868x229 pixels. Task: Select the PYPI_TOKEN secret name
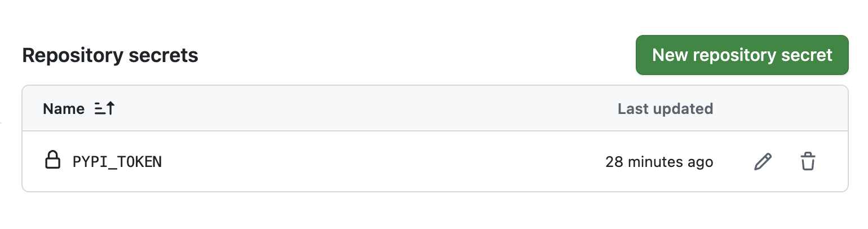pos(117,162)
